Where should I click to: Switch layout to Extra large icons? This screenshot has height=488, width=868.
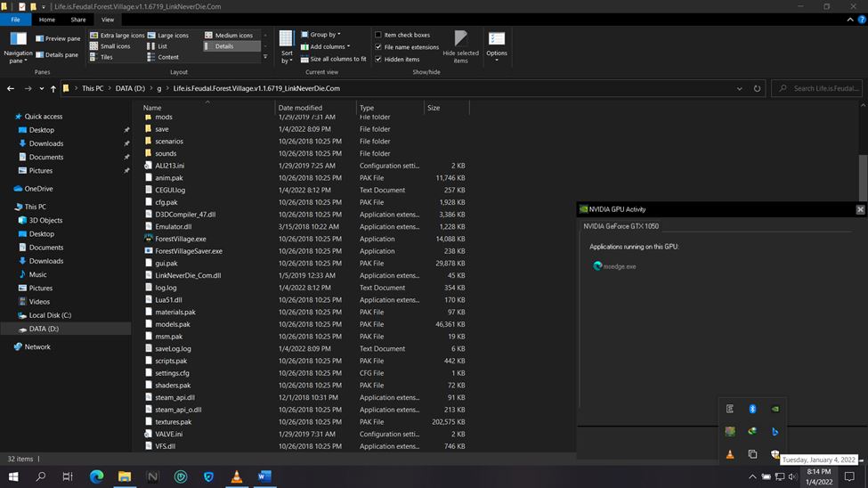coord(117,35)
